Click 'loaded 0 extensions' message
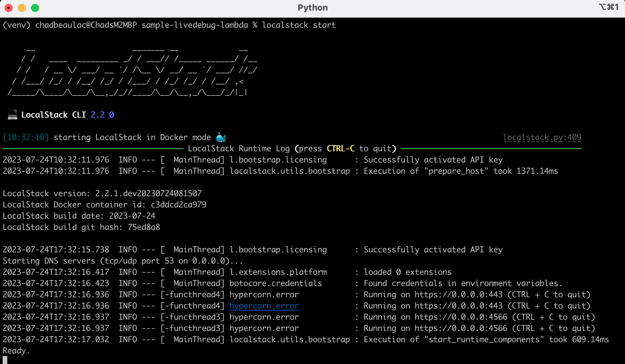This screenshot has width=625, height=364. [407, 272]
